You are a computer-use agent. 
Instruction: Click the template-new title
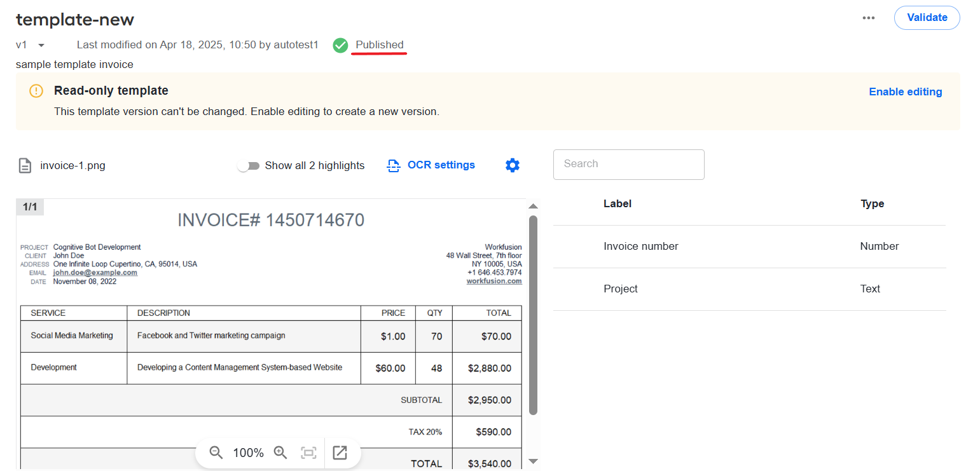click(75, 20)
